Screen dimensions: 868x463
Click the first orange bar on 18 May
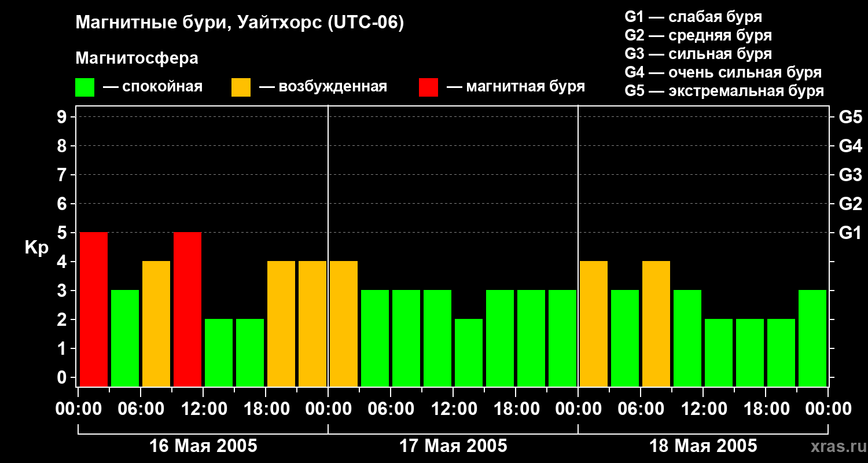594,324
